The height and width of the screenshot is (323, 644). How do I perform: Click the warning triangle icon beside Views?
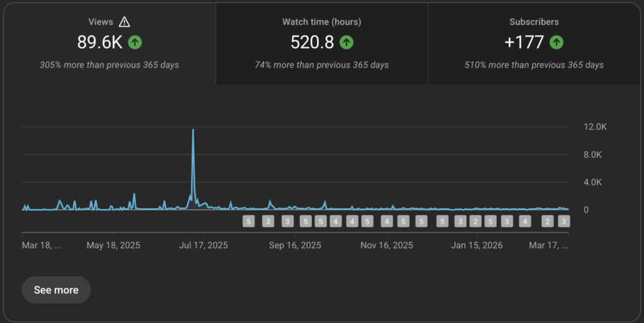tap(125, 22)
